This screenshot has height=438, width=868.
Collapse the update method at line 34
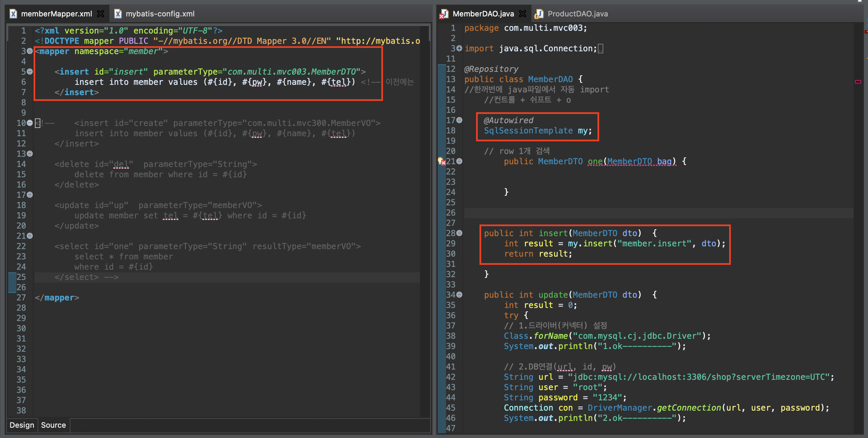[x=459, y=295]
